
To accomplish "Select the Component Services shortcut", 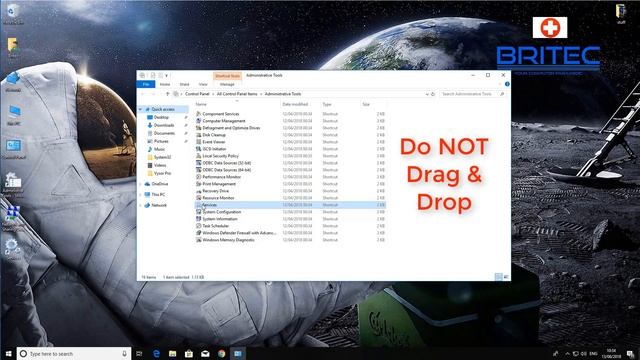I will [221, 114].
